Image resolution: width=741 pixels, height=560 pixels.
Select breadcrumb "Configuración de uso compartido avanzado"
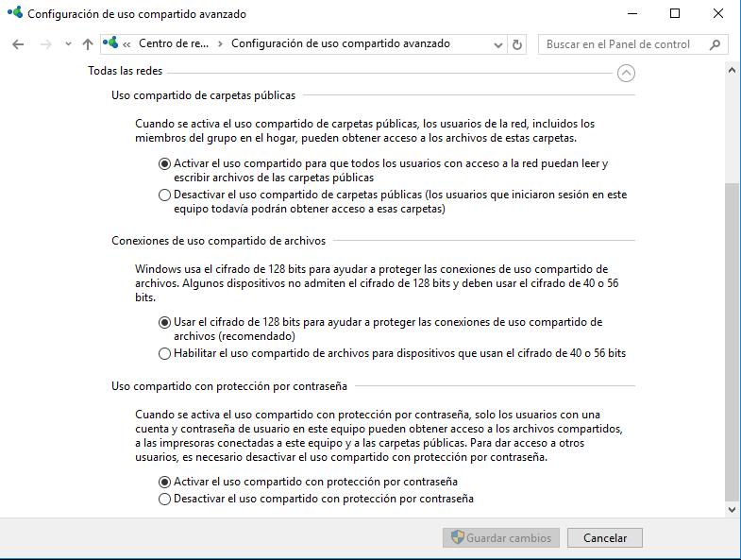pos(340,43)
